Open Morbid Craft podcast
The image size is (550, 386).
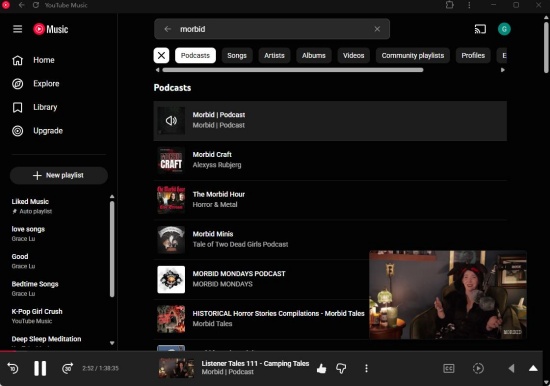(330, 160)
